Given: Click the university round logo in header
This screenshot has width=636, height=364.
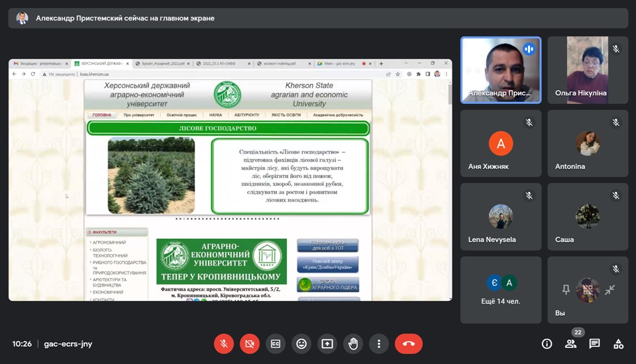Looking at the screenshot, I should point(227,95).
